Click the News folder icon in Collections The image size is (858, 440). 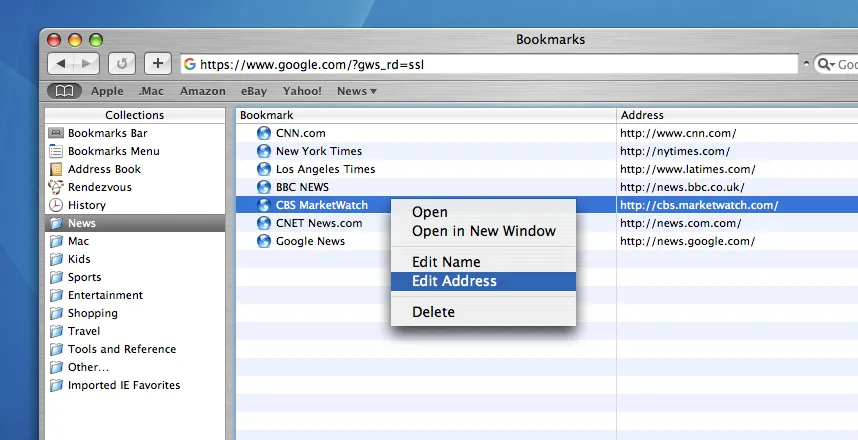pos(56,223)
